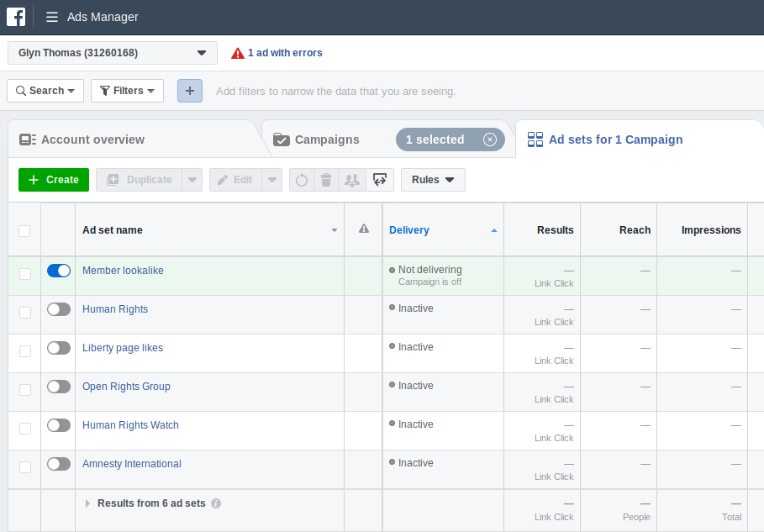Open the Filters dropdown
This screenshot has height=532, width=764.
tap(127, 91)
